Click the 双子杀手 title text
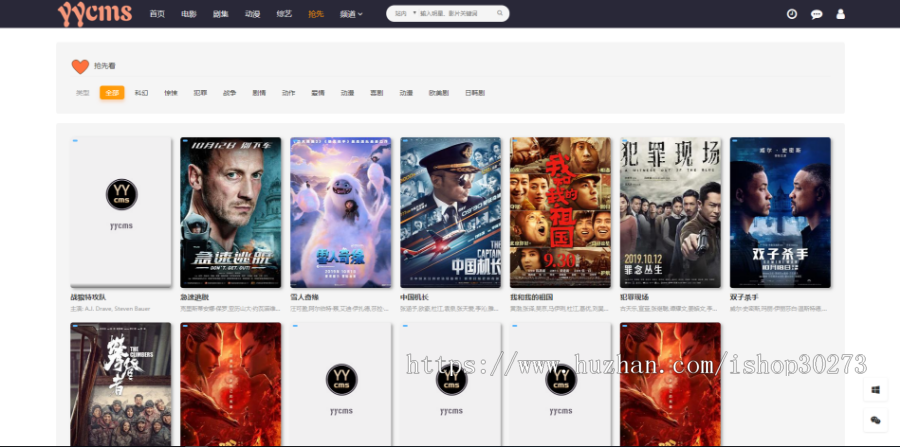900x447 pixels. click(744, 297)
